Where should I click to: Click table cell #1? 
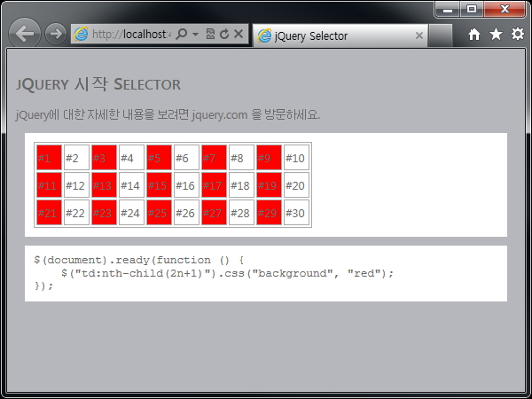click(49, 158)
